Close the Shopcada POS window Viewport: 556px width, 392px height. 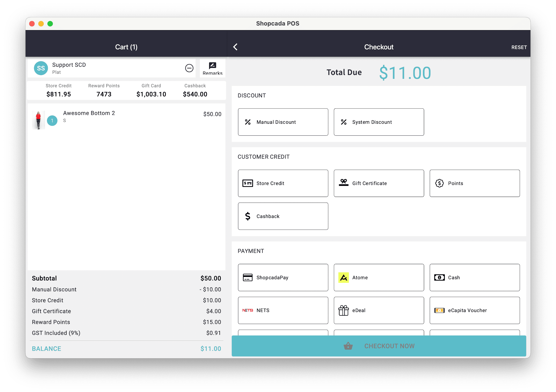32,23
